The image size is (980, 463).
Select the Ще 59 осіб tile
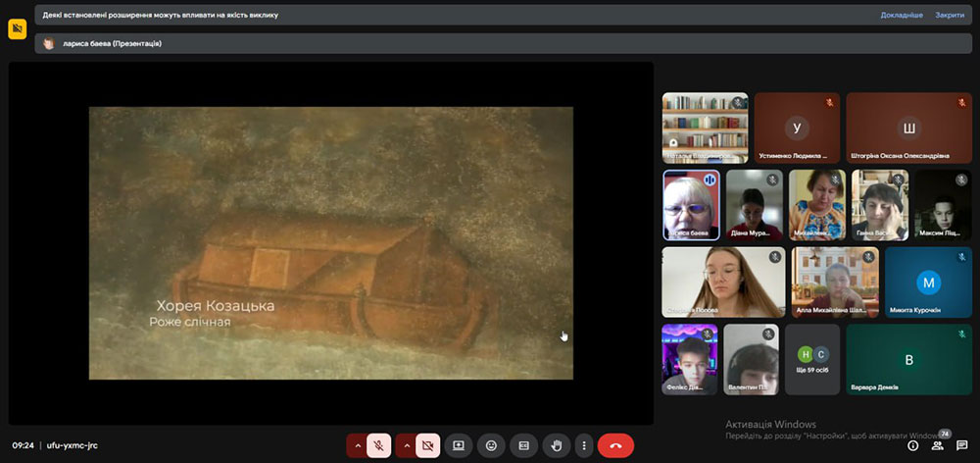click(x=812, y=359)
